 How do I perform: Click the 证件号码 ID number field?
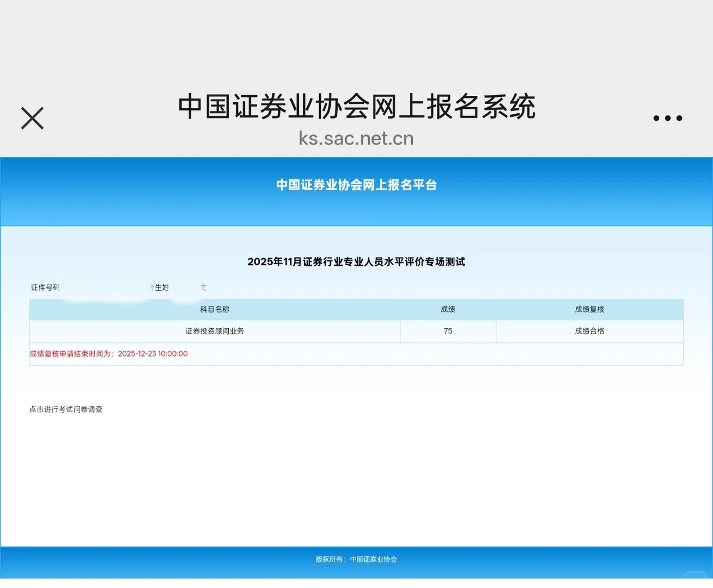pos(45,287)
